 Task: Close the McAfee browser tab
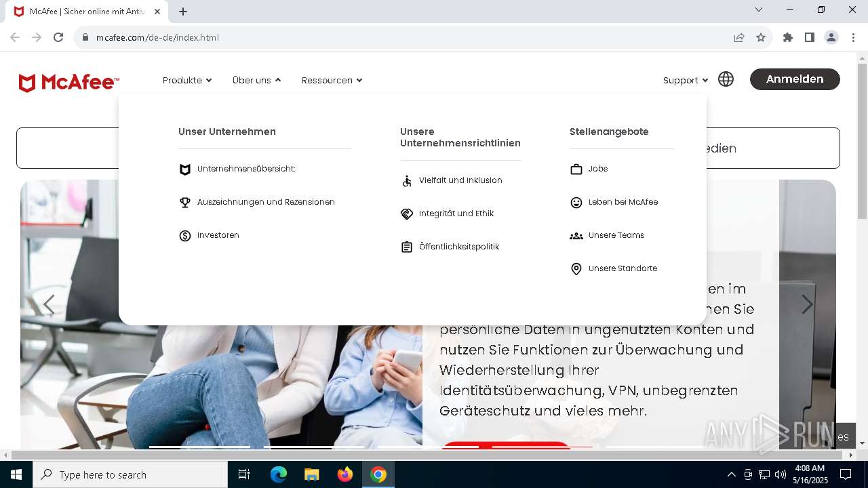pyautogui.click(x=157, y=12)
